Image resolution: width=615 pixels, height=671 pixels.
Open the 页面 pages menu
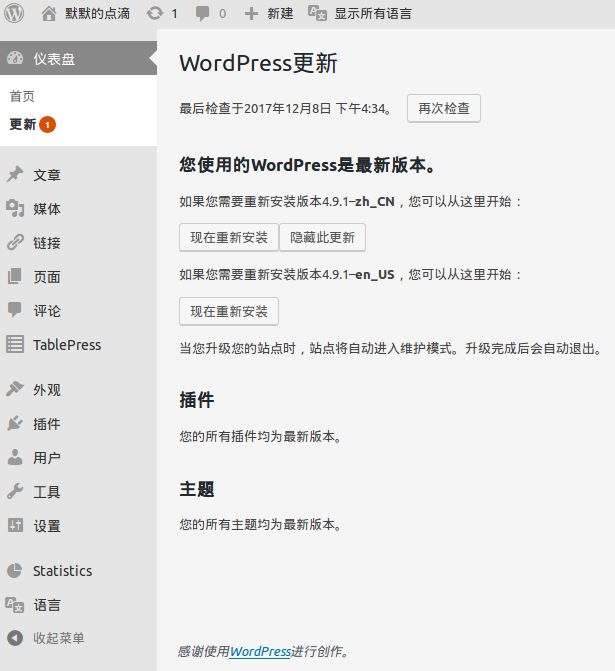(x=46, y=277)
